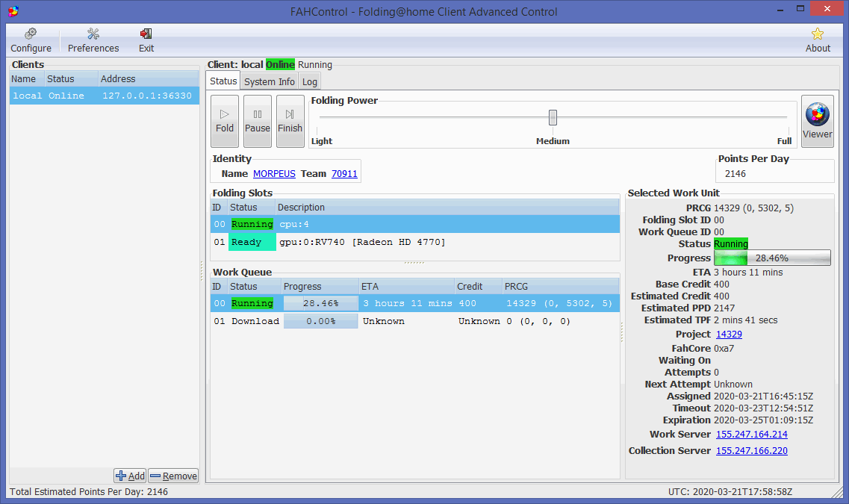Image resolution: width=849 pixels, height=504 pixels.
Task: Launch the Viewer
Action: point(817,121)
